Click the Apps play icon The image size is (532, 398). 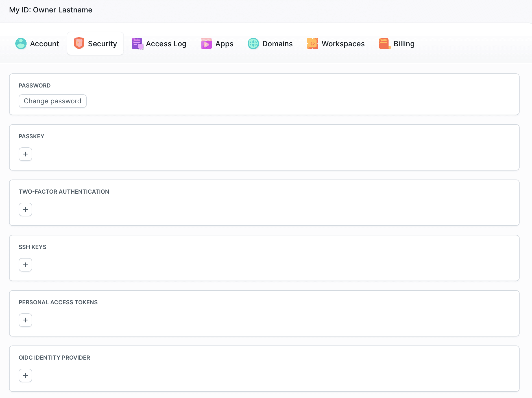click(206, 44)
